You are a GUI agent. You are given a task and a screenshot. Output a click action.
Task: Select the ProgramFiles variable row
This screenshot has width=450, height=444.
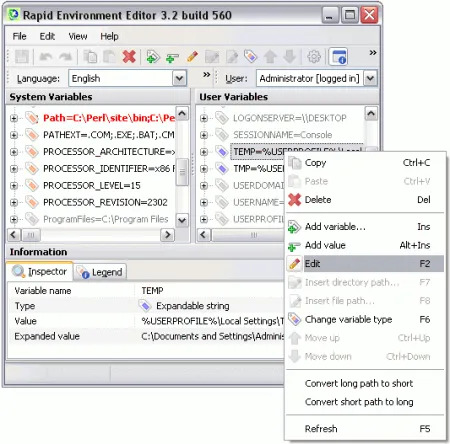tap(106, 219)
